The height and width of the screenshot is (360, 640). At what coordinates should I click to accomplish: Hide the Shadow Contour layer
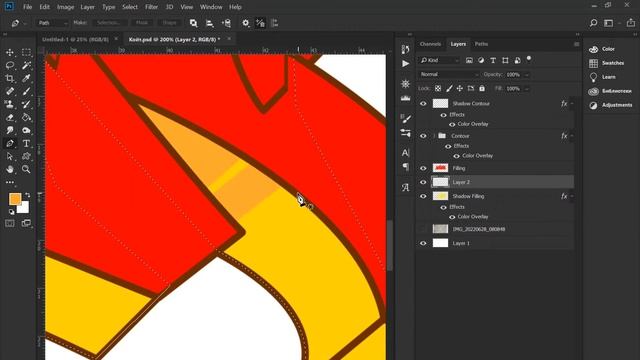(x=423, y=104)
